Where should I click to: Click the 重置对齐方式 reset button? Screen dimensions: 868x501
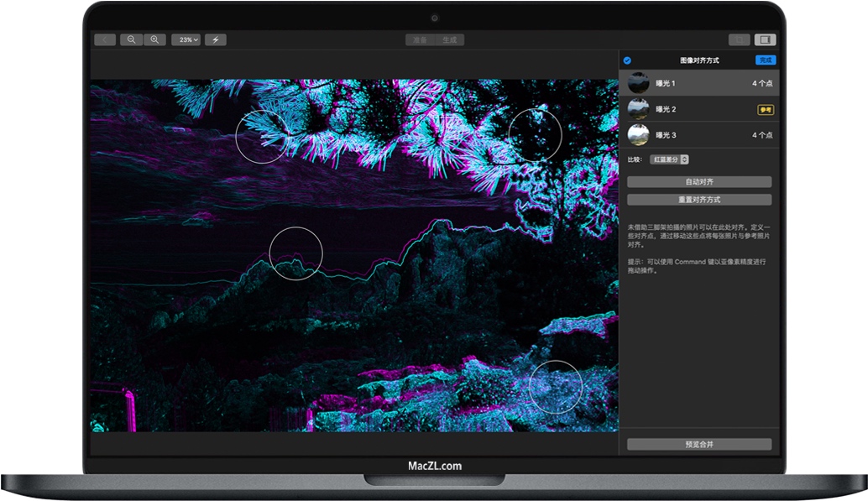click(699, 200)
